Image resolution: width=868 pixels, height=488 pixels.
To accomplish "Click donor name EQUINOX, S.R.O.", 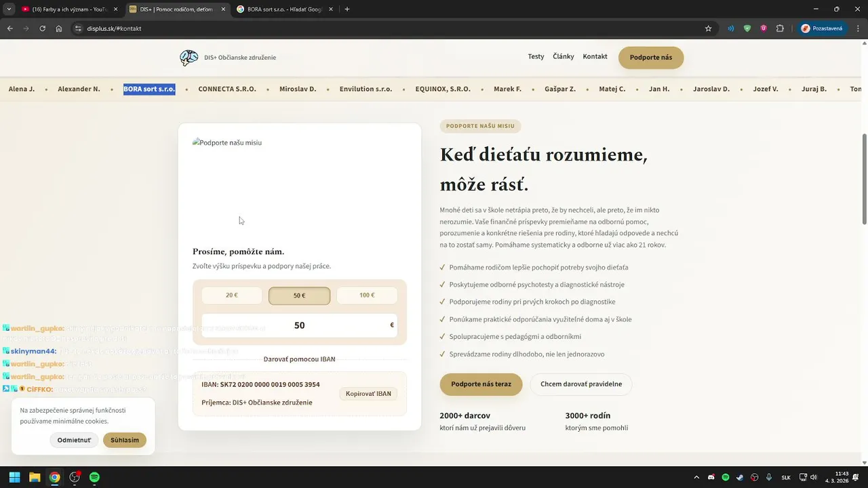I will [x=443, y=89].
